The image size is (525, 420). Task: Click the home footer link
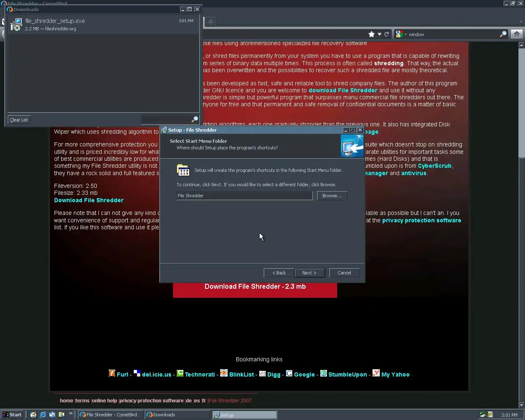click(x=66, y=401)
